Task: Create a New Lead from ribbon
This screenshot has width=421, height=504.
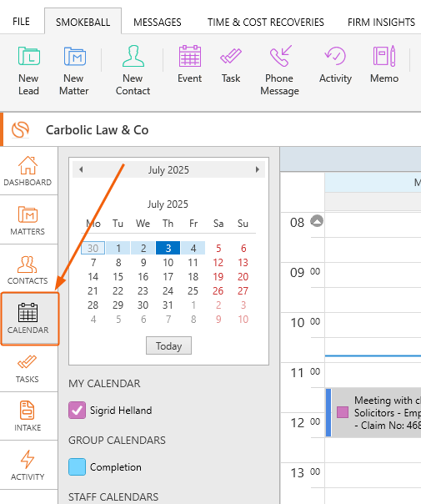Action: [x=28, y=71]
